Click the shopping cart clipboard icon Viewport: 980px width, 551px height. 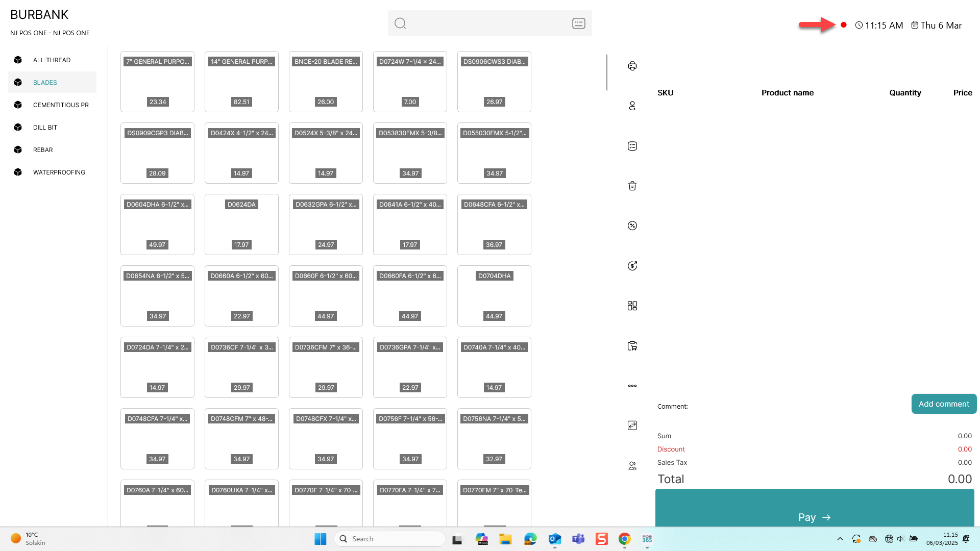[632, 346]
